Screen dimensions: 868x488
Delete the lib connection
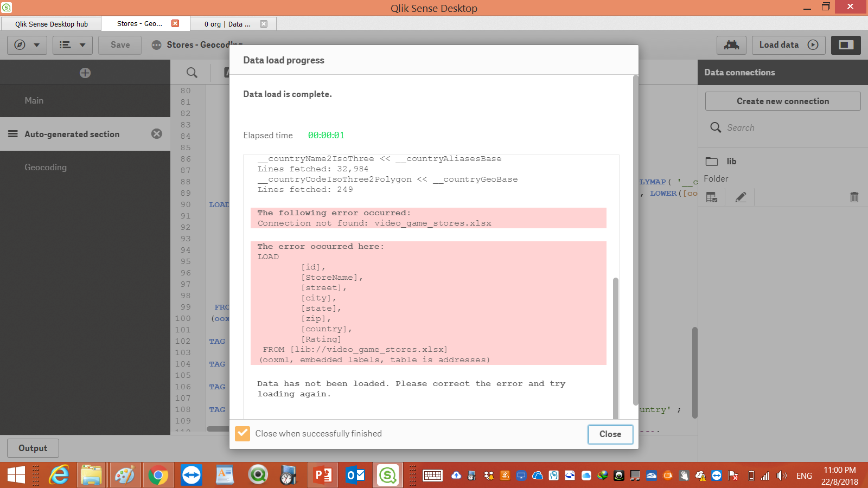(x=854, y=197)
